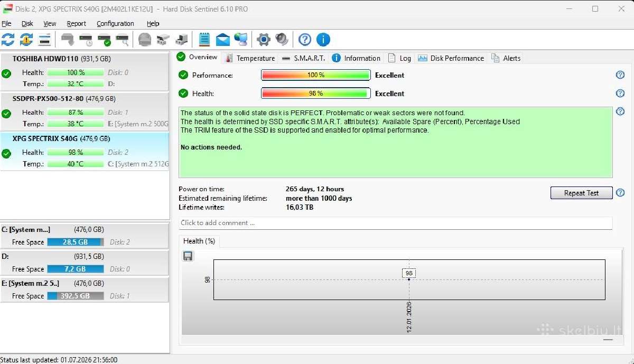Switch to the Information tab

tap(356, 58)
